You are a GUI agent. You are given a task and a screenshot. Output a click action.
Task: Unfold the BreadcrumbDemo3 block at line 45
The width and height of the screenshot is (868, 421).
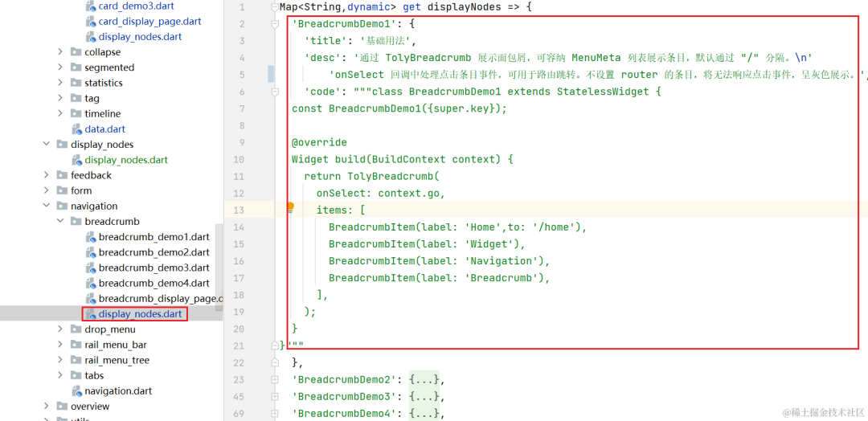click(x=275, y=397)
